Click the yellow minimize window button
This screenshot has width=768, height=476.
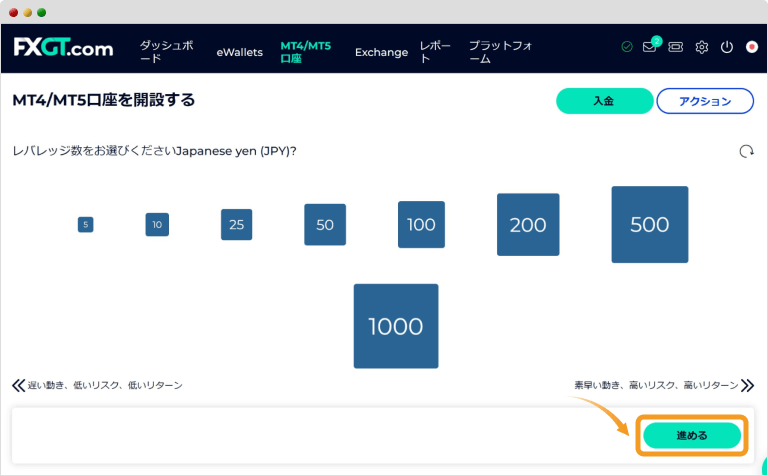[x=28, y=13]
